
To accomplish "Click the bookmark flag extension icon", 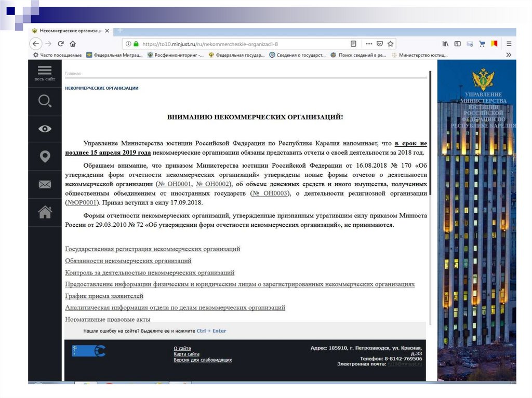I will 494,44.
